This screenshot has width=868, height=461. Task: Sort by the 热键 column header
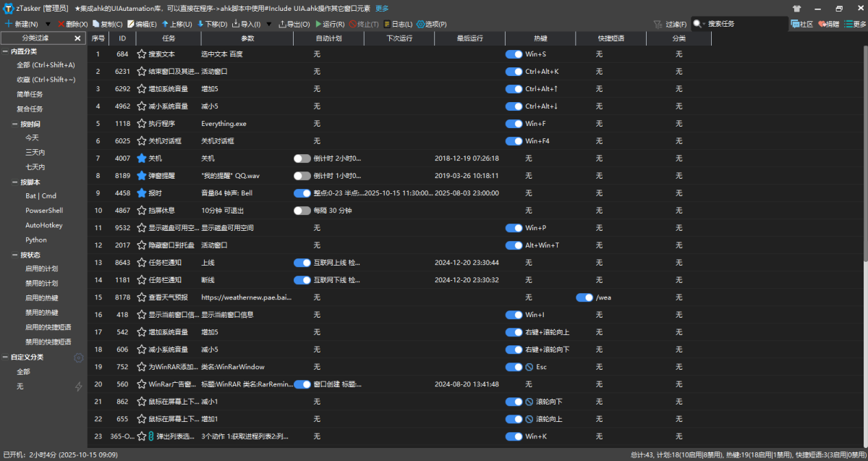(540, 38)
